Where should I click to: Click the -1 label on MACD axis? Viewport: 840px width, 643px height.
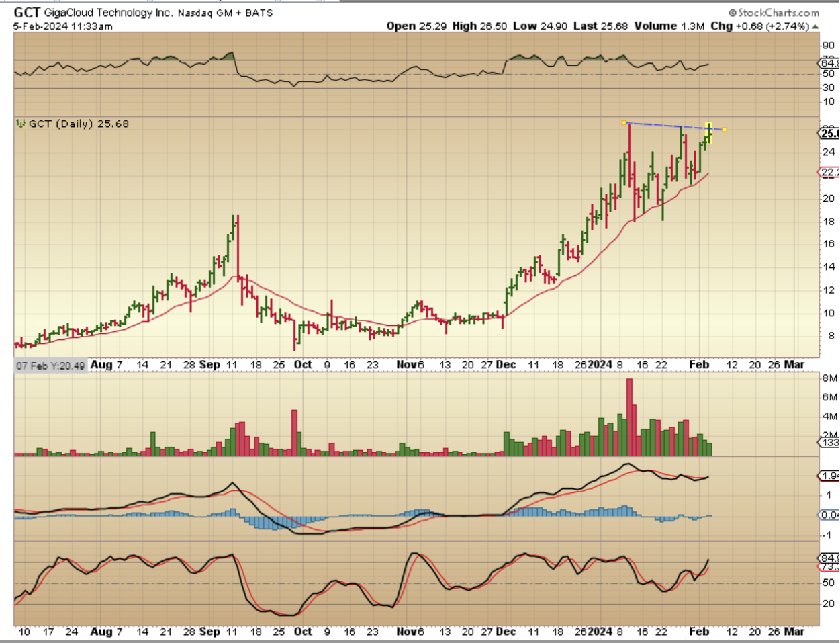pos(828,535)
